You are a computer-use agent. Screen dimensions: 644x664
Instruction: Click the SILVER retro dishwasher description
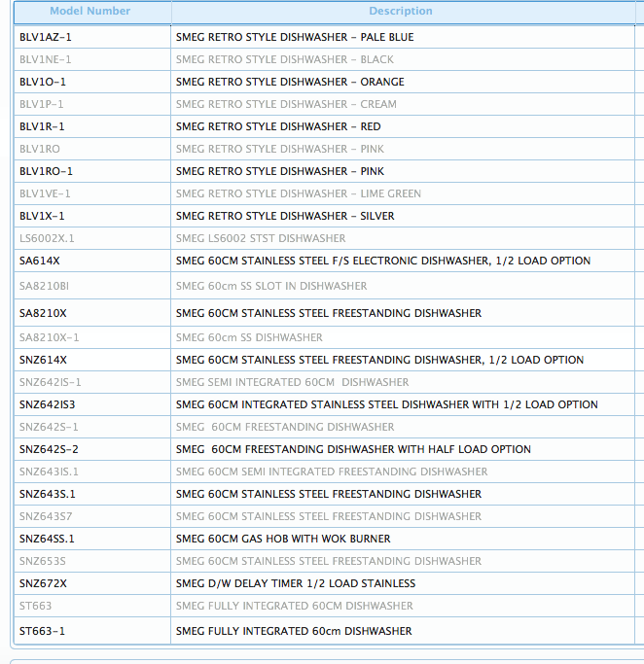pos(285,217)
